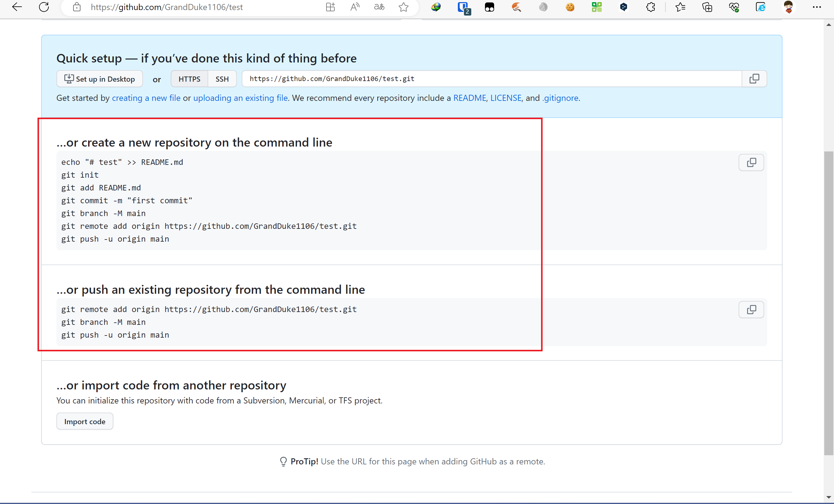Screen dimensions: 834x504
Task: Click 'git add README.md' command text
Action: coord(101,188)
